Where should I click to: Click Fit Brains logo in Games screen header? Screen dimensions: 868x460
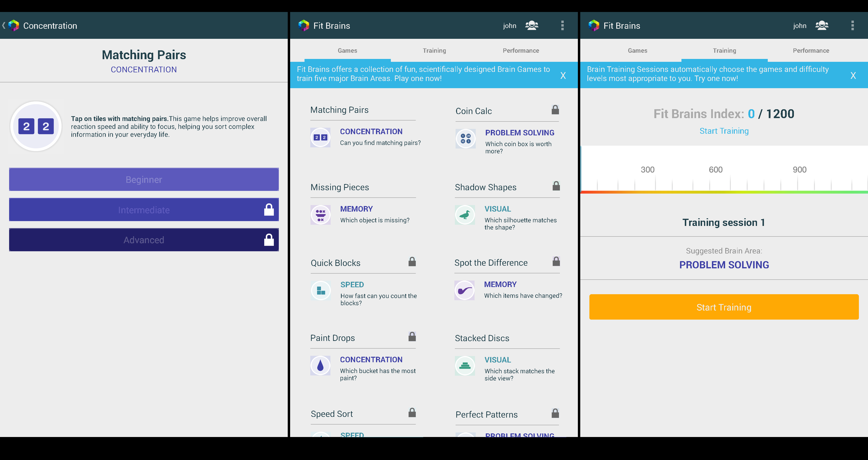coord(304,26)
